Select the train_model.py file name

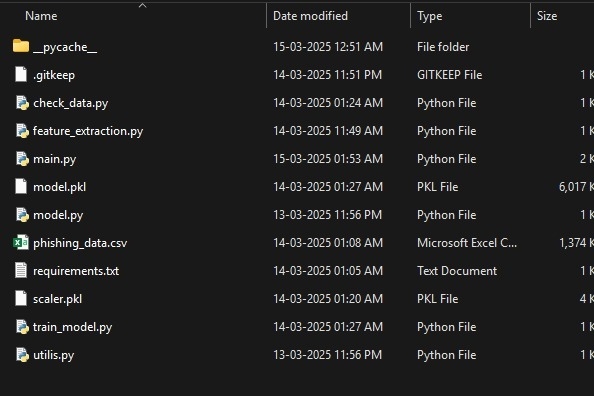click(x=72, y=327)
